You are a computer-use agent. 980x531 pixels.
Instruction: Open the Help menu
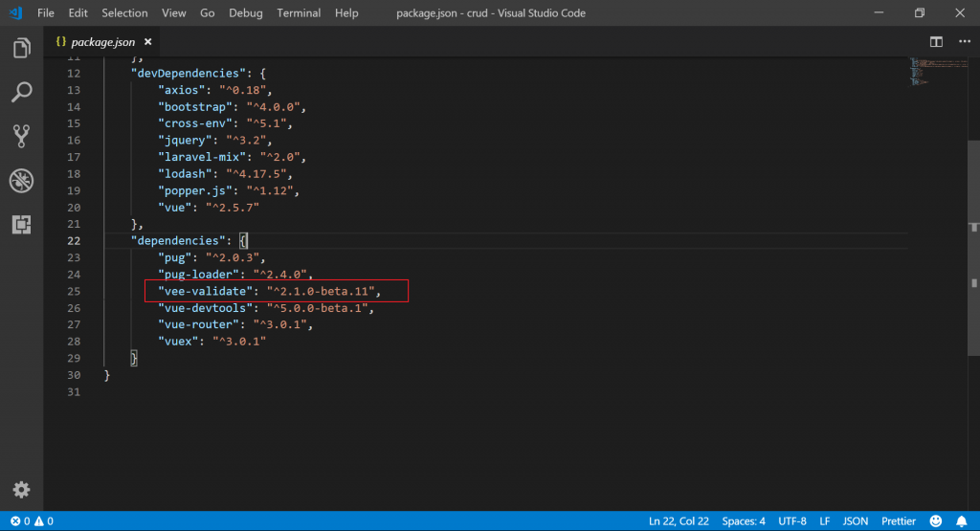[x=346, y=12]
